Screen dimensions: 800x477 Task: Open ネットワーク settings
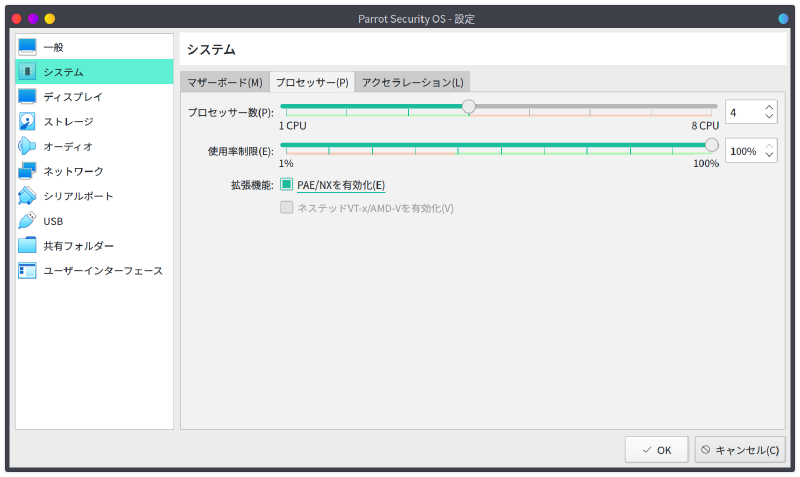94,171
